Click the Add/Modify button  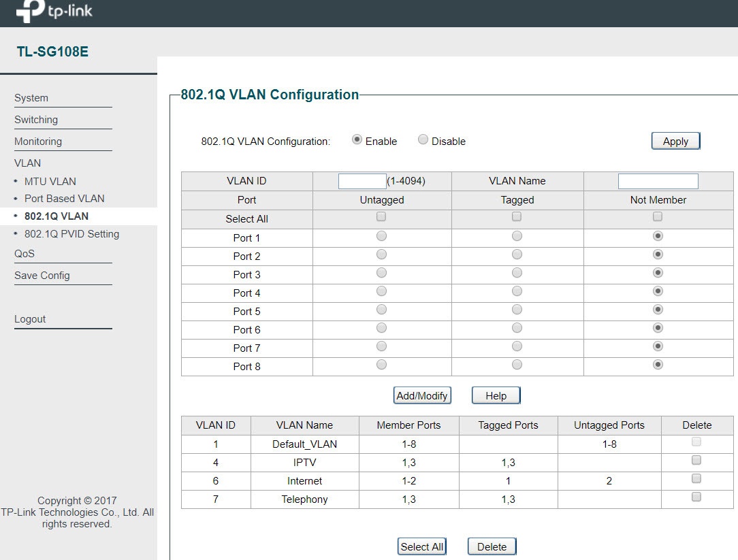pos(422,395)
